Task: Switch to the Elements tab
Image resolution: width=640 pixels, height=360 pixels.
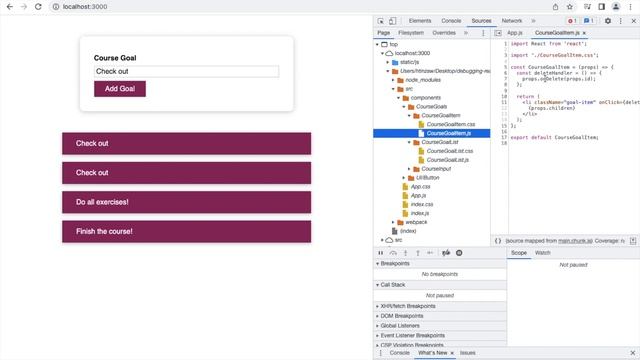Action: [420, 21]
